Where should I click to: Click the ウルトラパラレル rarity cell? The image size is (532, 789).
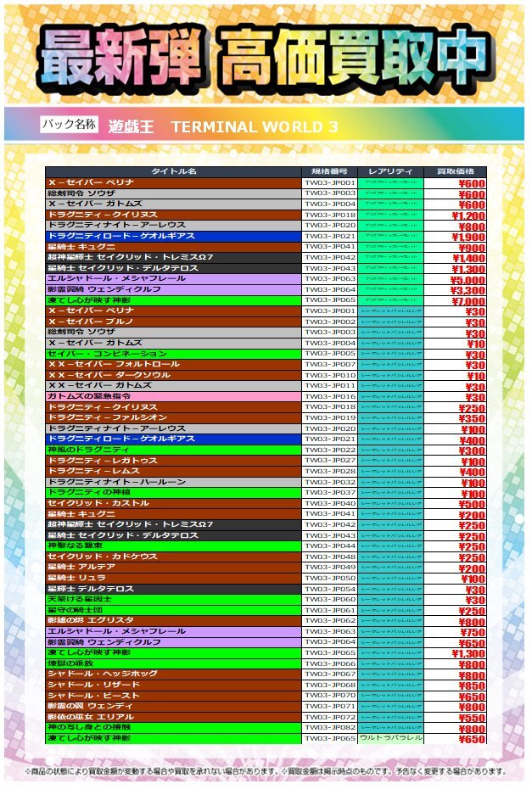[x=390, y=739]
